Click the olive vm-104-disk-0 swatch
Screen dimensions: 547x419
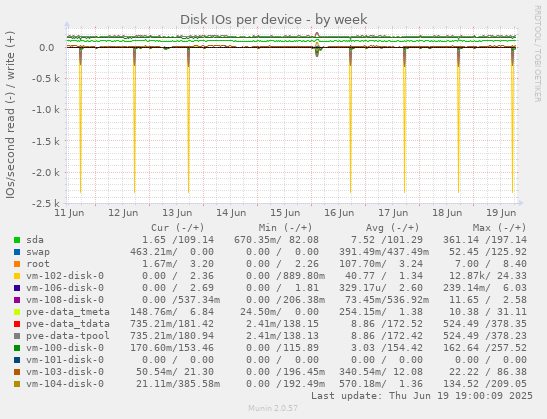[17, 384]
